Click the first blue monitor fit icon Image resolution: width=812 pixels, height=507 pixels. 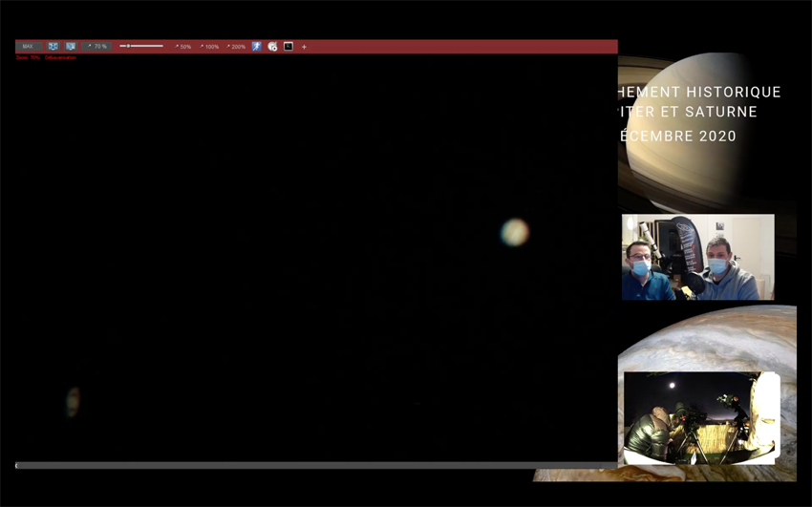53,47
